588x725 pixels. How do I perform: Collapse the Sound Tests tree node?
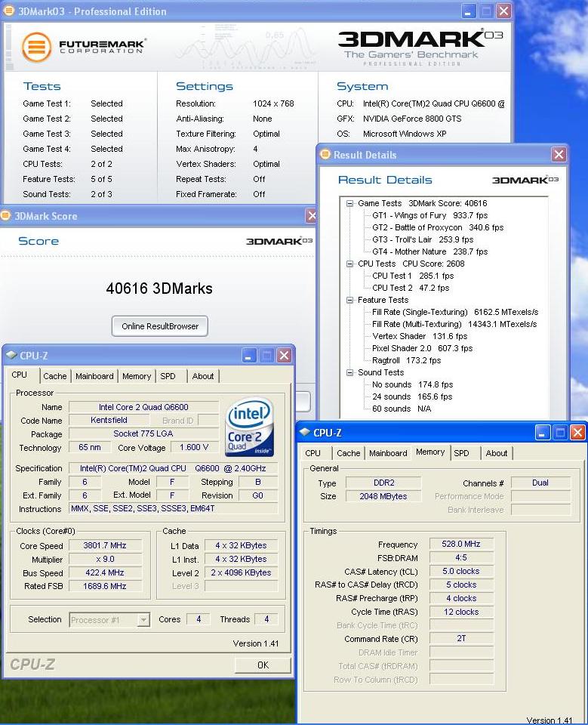pos(350,372)
